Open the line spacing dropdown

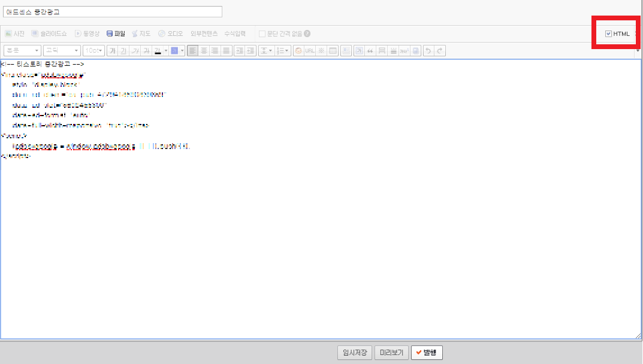click(266, 50)
